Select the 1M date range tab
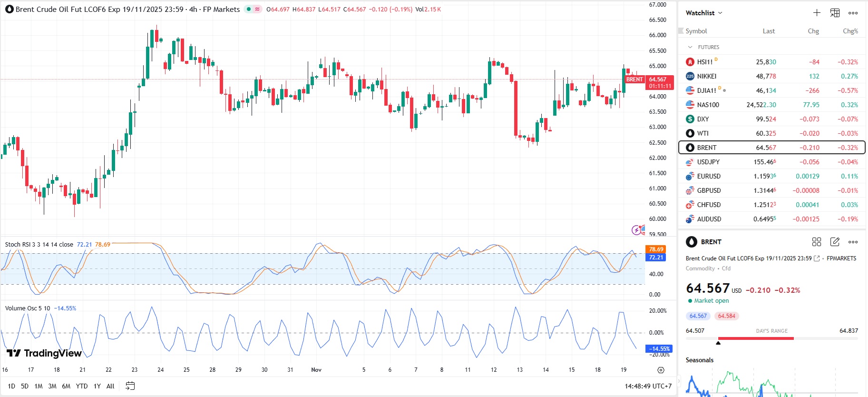 point(39,386)
